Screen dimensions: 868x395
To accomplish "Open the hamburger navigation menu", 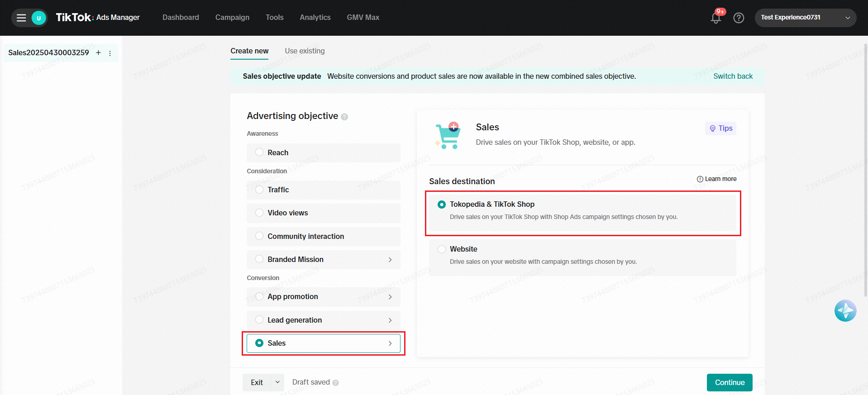I will click(21, 18).
